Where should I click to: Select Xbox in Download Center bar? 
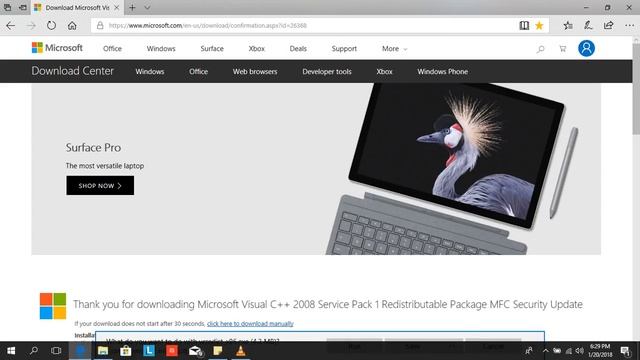click(x=384, y=71)
